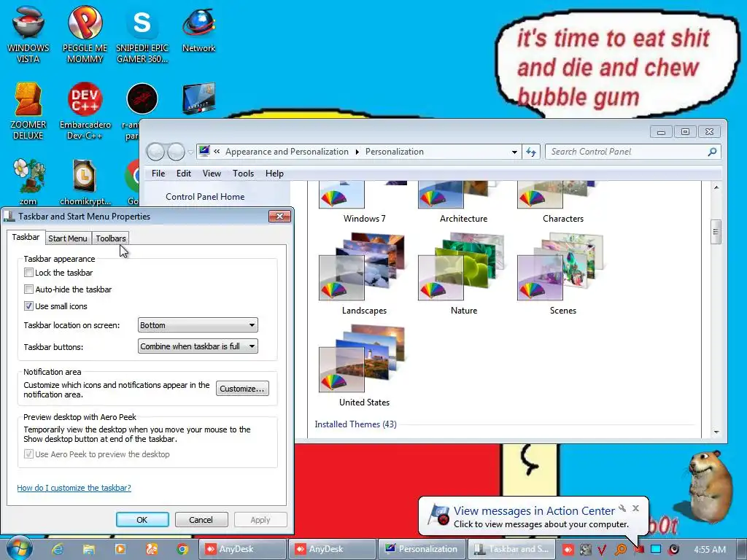
Task: Select the Taskbar tab
Action: click(26, 237)
